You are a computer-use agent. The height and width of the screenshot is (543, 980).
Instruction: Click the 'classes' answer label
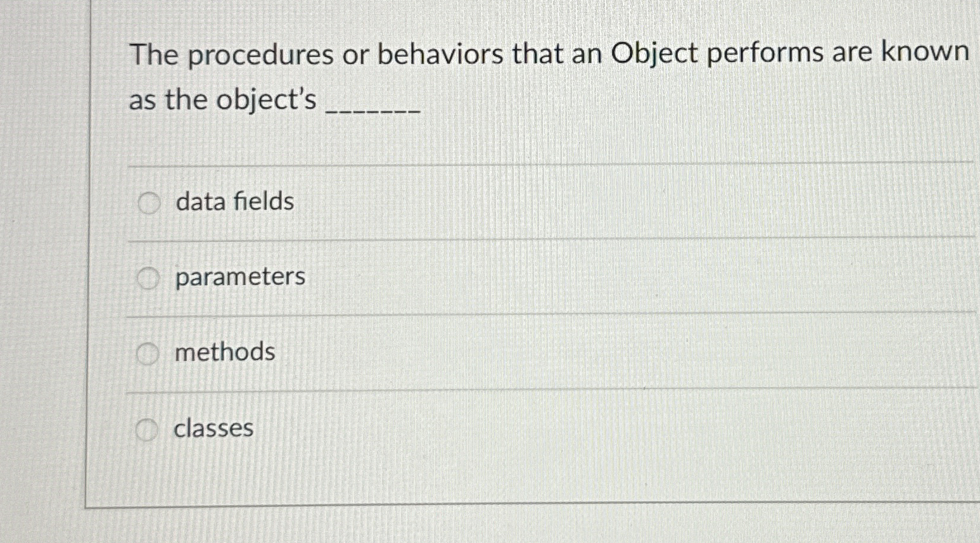coord(213,429)
